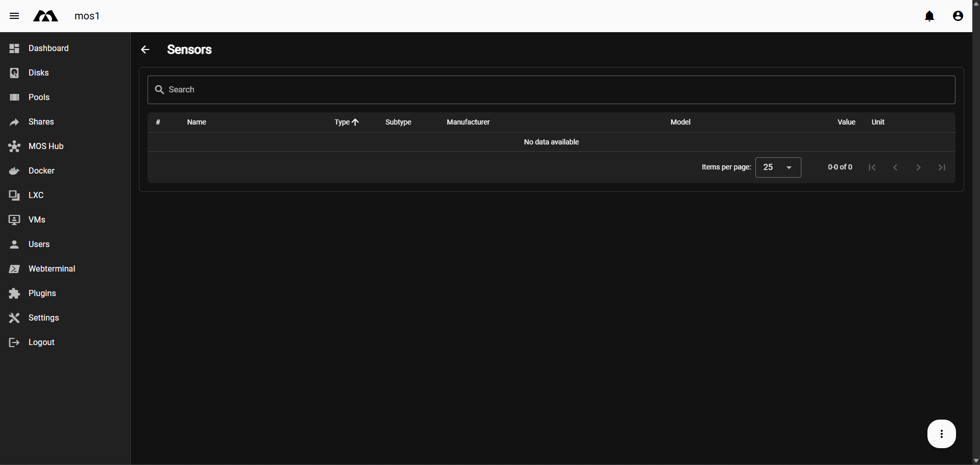
Task: Open the MOS Hub page
Action: tap(46, 146)
